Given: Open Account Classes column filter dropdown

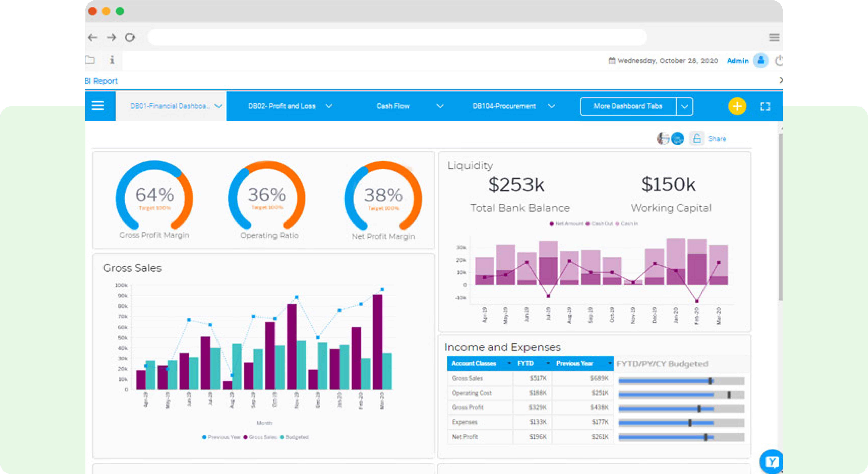Looking at the screenshot, I should tap(509, 363).
